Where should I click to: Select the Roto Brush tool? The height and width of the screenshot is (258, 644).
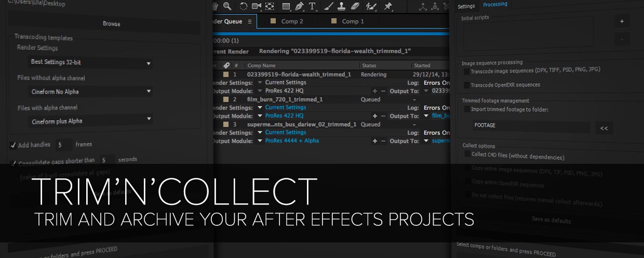coord(371,6)
